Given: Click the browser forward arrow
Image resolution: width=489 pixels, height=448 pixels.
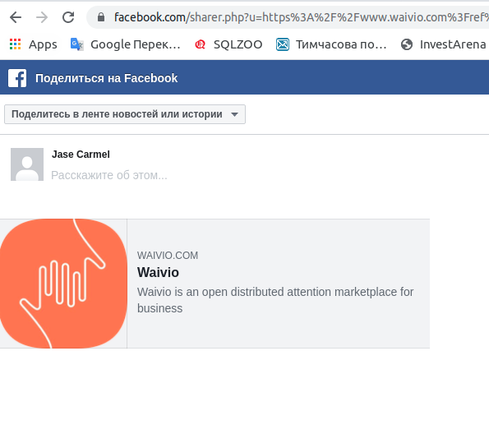Looking at the screenshot, I should (x=42, y=17).
